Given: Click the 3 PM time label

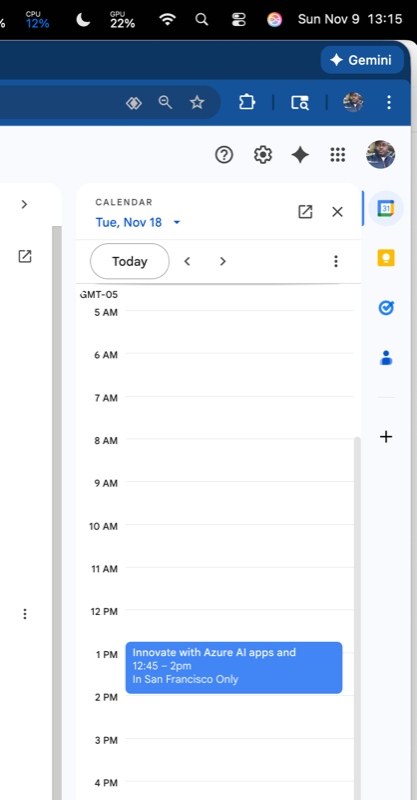Looking at the screenshot, I should (106, 740).
